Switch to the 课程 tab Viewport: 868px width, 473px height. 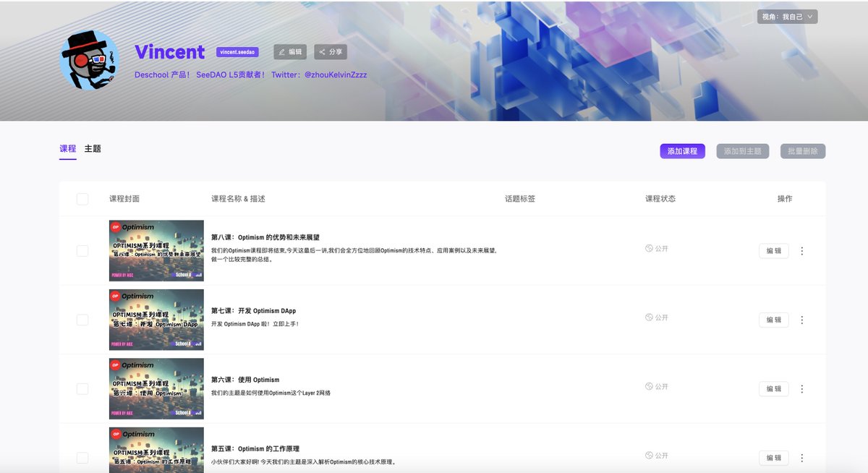pyautogui.click(x=68, y=149)
